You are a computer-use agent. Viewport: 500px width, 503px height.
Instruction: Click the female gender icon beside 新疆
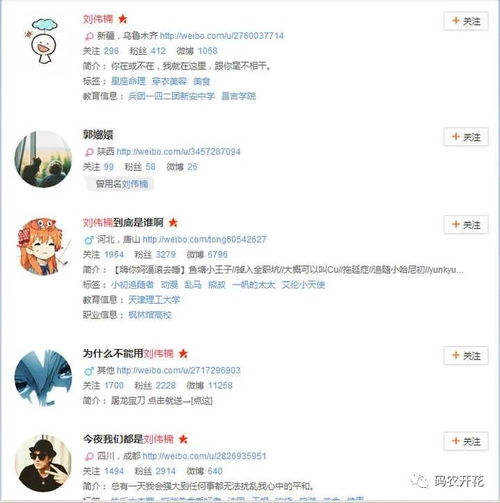(x=89, y=36)
